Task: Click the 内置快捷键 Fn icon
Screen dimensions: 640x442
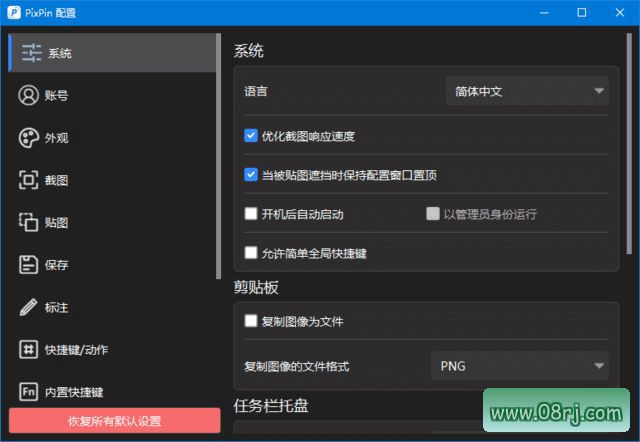Action: [x=28, y=392]
